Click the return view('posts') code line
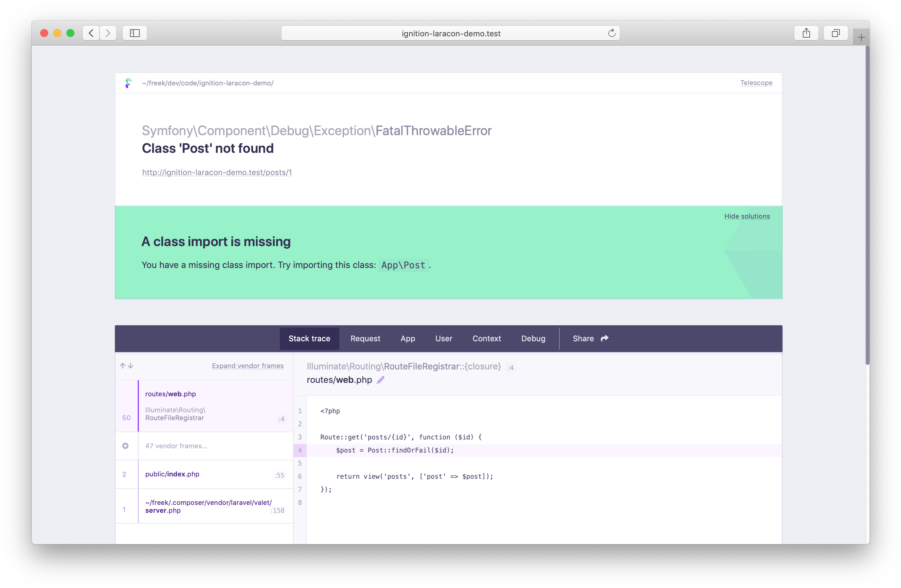This screenshot has width=901, height=588. click(415, 476)
